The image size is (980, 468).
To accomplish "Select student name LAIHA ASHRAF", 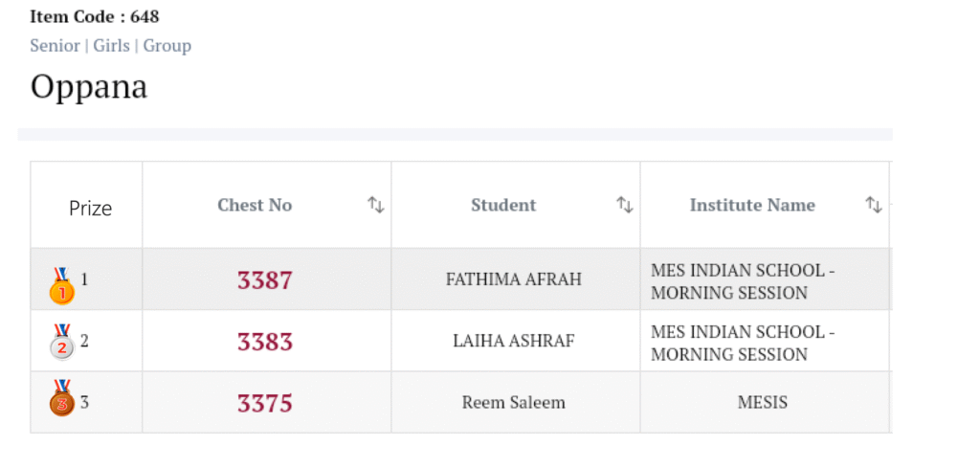I will (x=514, y=341).
